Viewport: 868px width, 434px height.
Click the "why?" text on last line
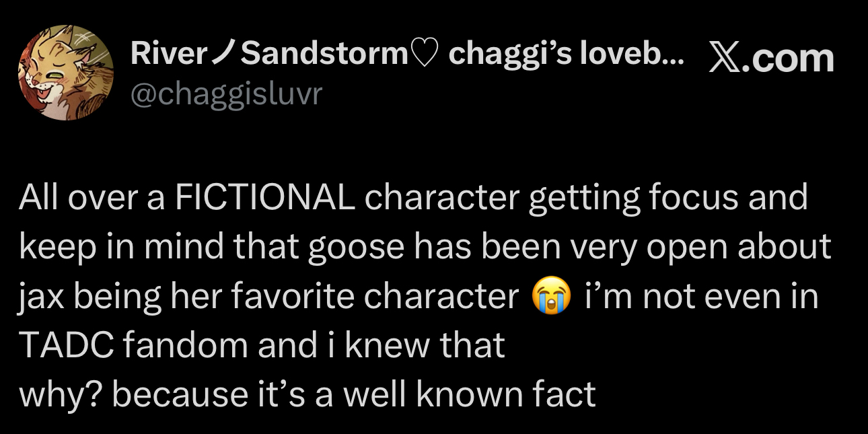tap(60, 394)
